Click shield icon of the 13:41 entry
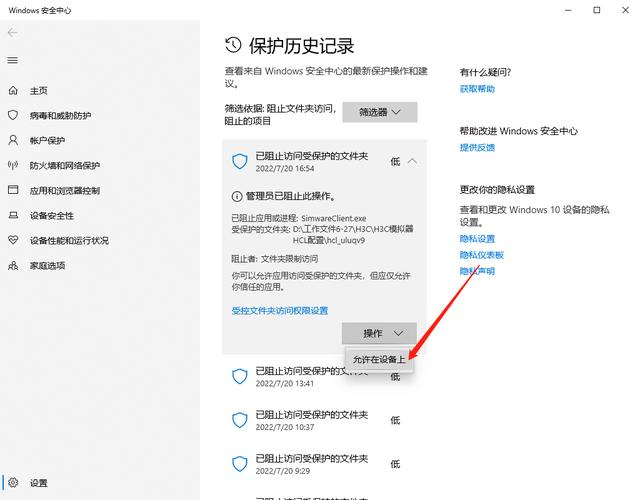640x500 pixels. (x=240, y=376)
